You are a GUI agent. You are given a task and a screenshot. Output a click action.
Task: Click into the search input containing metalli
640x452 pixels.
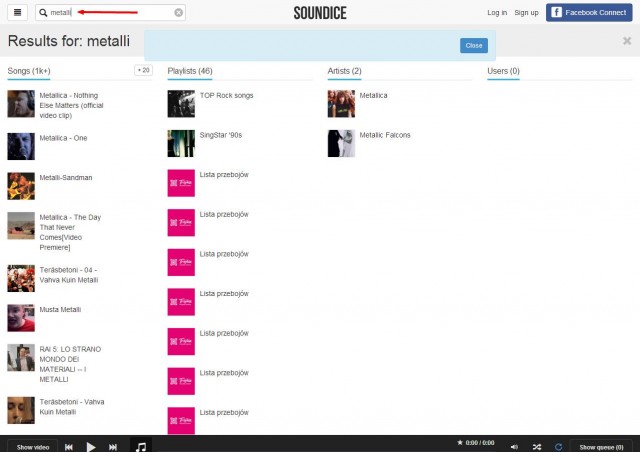point(110,13)
